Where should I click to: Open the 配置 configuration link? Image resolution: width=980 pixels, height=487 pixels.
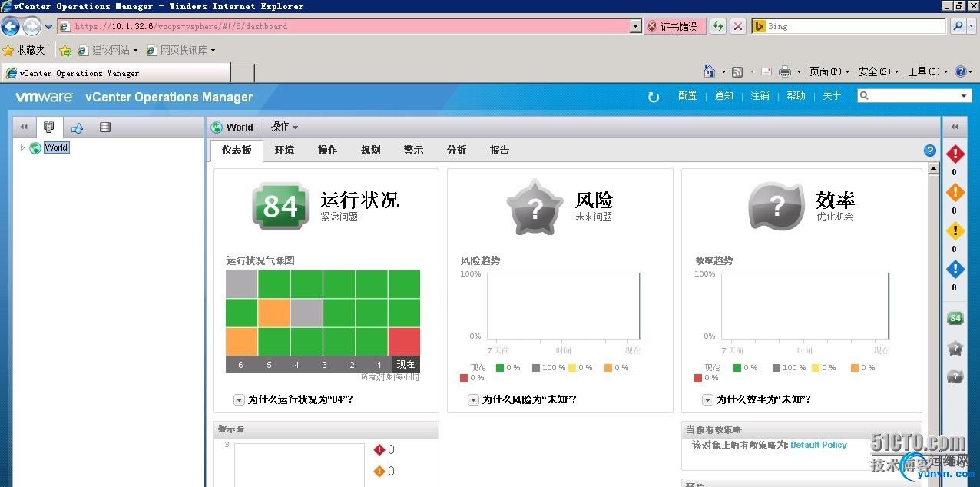click(687, 96)
